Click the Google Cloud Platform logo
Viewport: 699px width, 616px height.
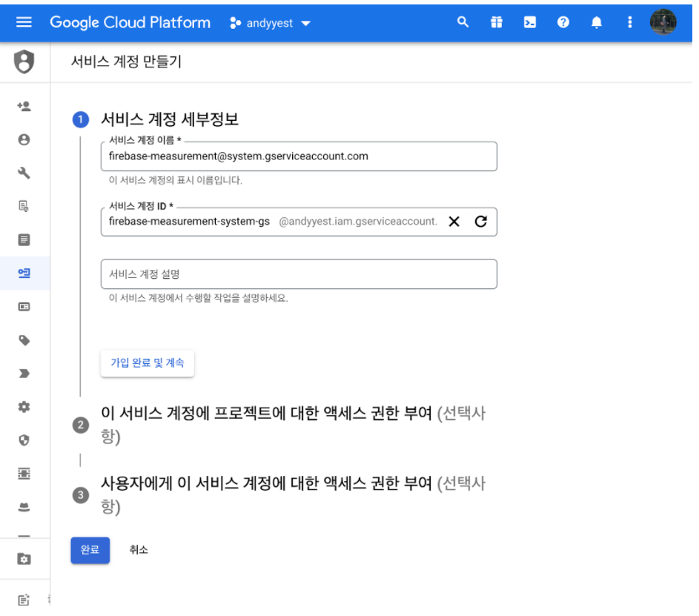click(x=130, y=22)
